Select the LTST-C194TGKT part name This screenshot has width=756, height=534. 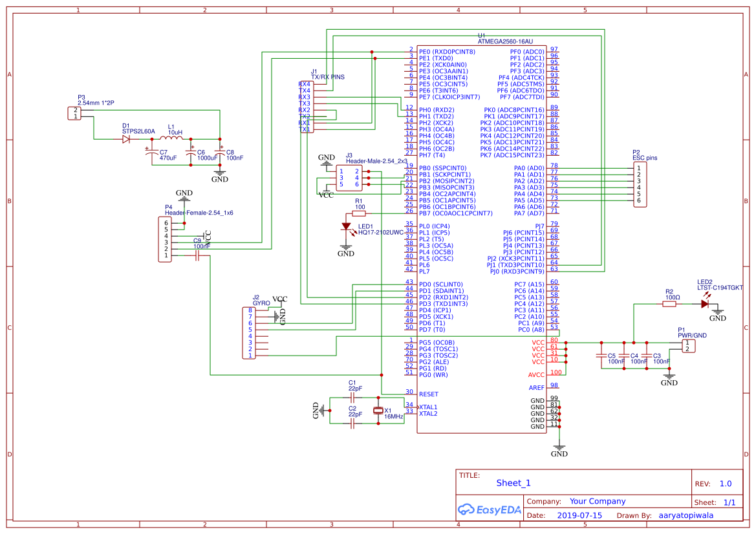(720, 288)
